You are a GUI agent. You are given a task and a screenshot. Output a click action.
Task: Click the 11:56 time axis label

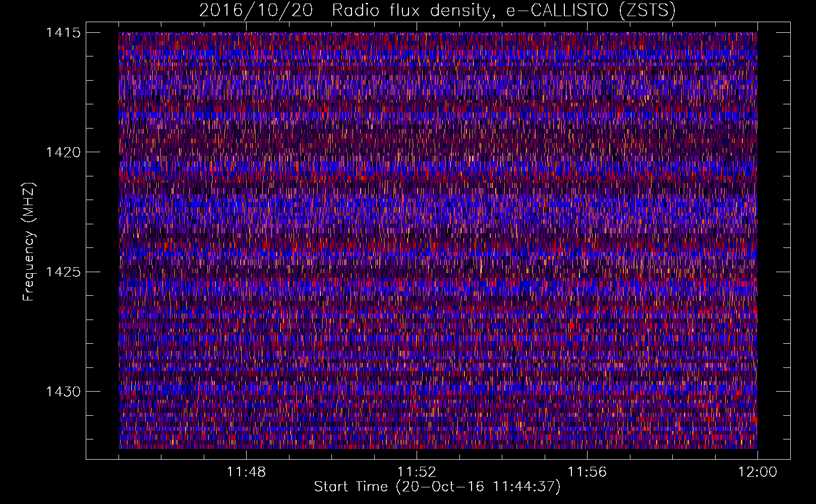[x=587, y=472]
